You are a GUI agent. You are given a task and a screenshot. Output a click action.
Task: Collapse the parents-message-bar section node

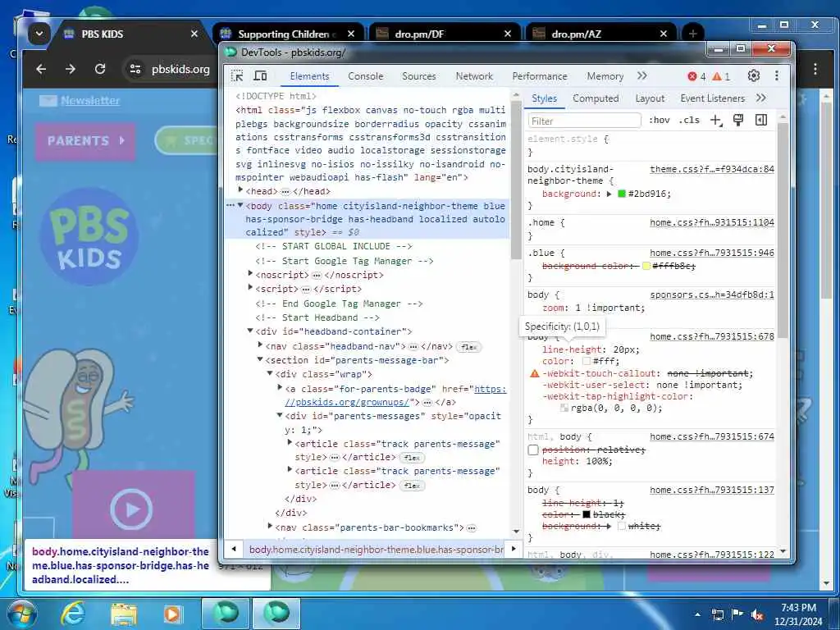[x=260, y=359]
